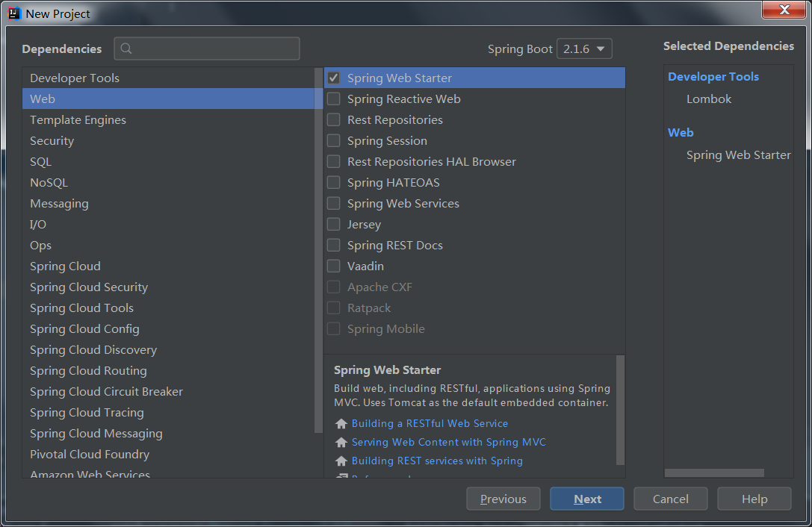Image resolution: width=812 pixels, height=527 pixels.
Task: Select Lombok in Selected Dependencies
Action: (x=709, y=99)
